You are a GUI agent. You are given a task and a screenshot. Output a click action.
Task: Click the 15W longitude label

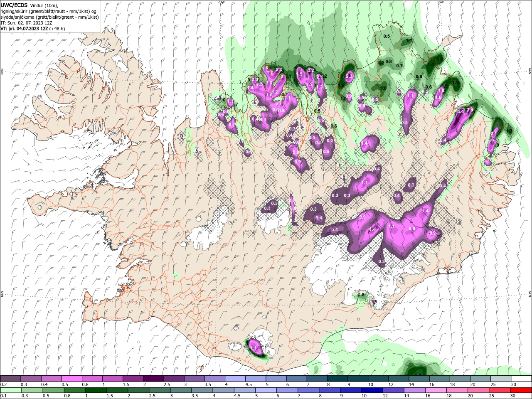coord(440,2)
